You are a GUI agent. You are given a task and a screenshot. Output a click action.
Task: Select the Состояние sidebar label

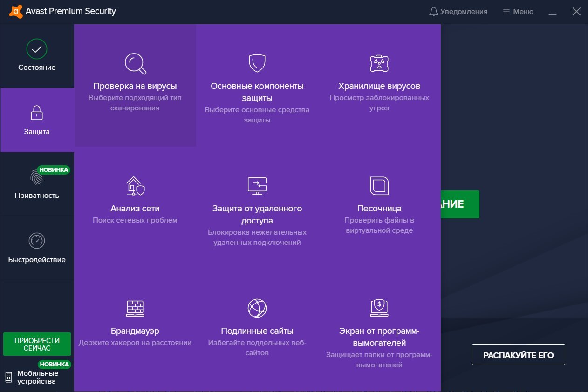click(37, 68)
